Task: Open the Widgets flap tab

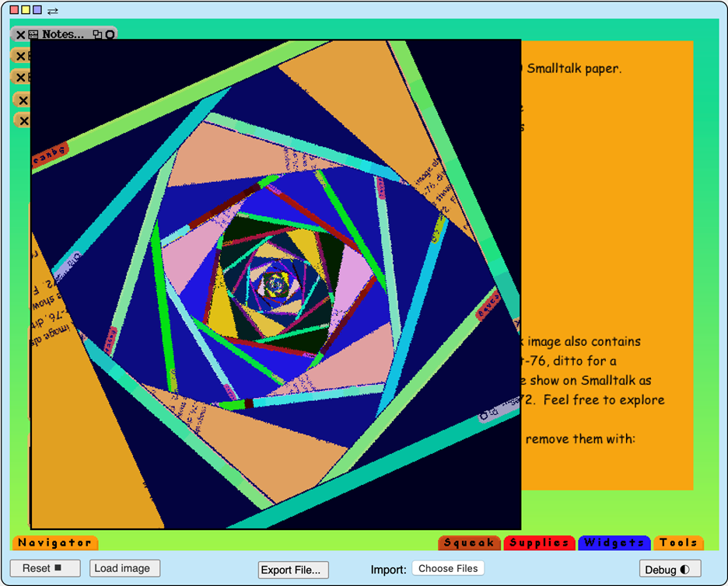Action: (614, 542)
